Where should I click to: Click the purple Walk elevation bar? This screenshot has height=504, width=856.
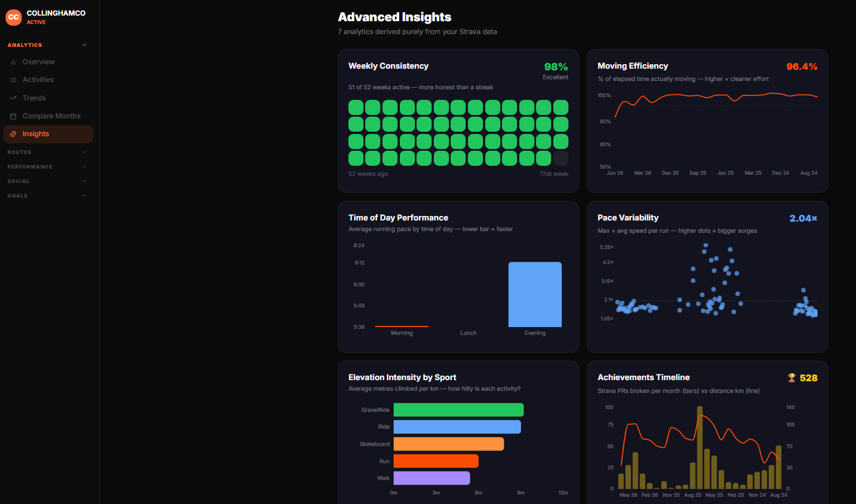(x=432, y=478)
